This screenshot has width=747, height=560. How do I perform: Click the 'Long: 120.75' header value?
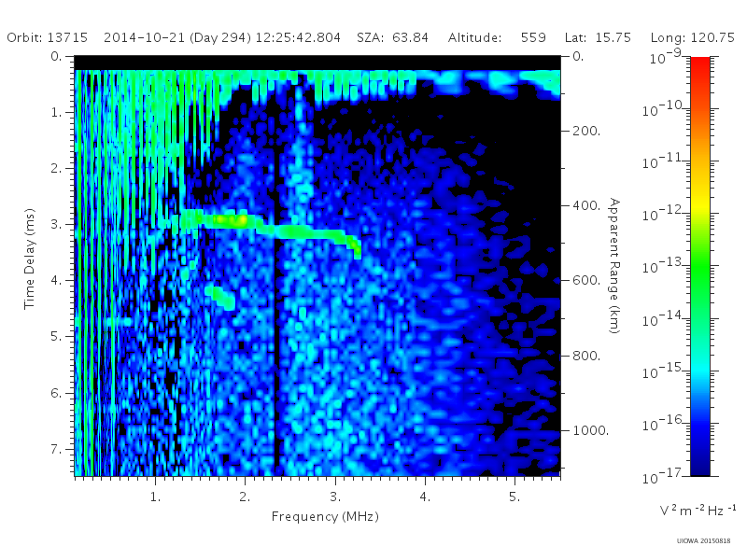[692, 37]
